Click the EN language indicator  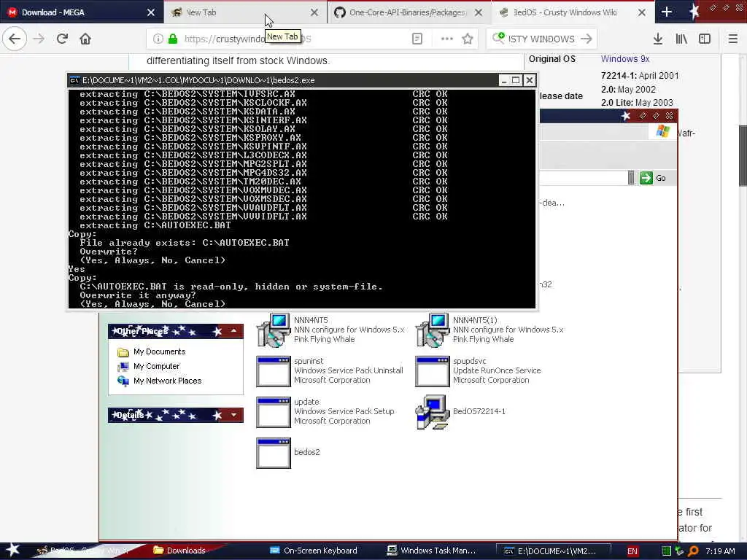[x=632, y=551]
